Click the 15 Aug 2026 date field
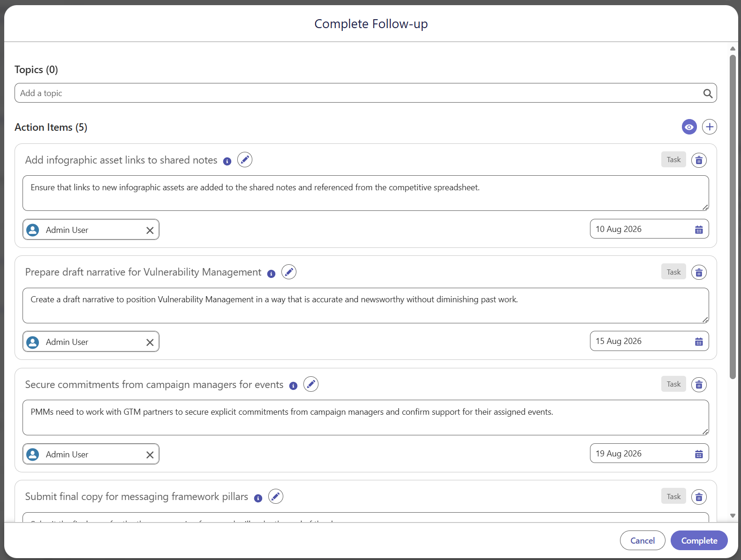Image resolution: width=741 pixels, height=560 pixels. (x=649, y=341)
